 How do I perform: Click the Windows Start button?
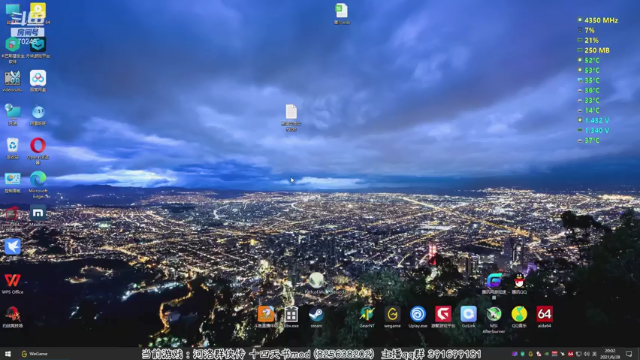pyautogui.click(x=8, y=354)
